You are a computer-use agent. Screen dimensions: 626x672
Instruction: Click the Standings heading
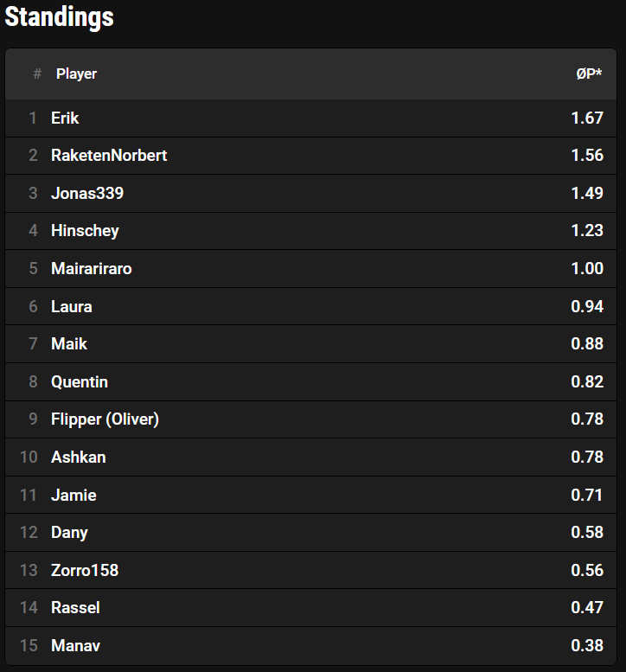point(60,17)
